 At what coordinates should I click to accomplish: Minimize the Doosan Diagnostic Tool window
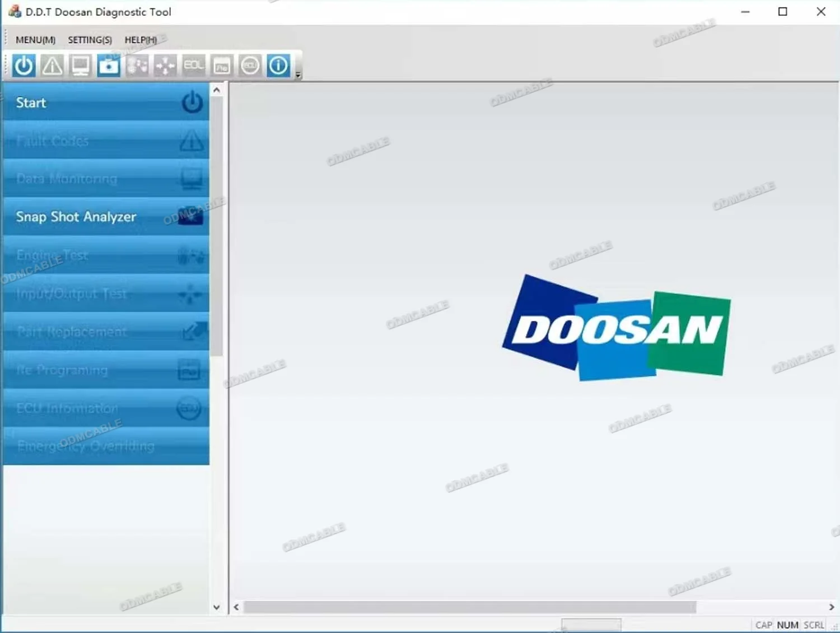click(x=745, y=12)
